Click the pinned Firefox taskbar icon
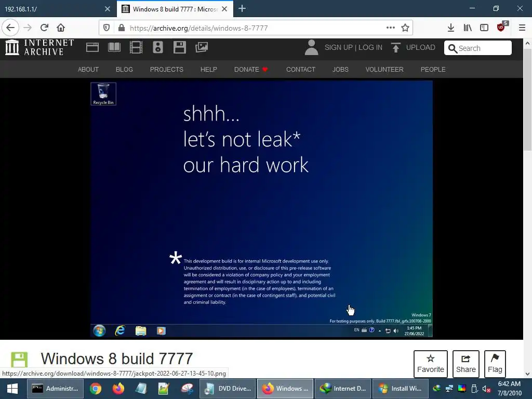The height and width of the screenshot is (399, 532). tap(118, 389)
